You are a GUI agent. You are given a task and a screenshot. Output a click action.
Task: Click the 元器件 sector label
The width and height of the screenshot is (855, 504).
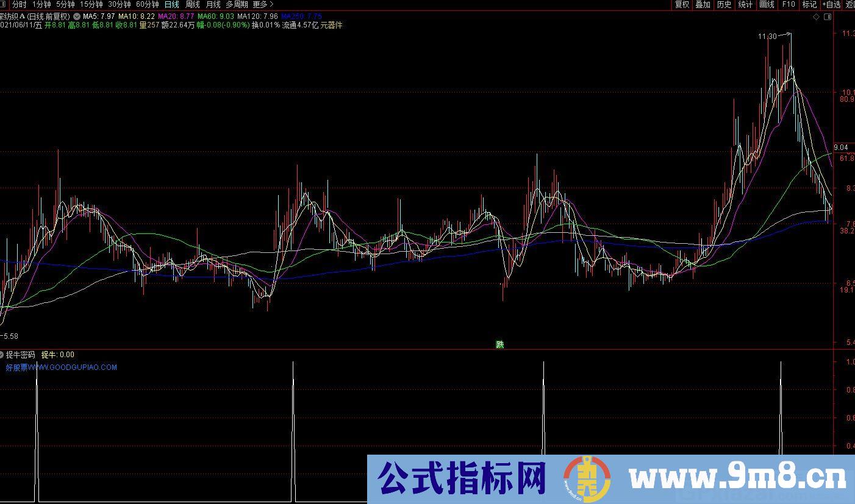331,26
